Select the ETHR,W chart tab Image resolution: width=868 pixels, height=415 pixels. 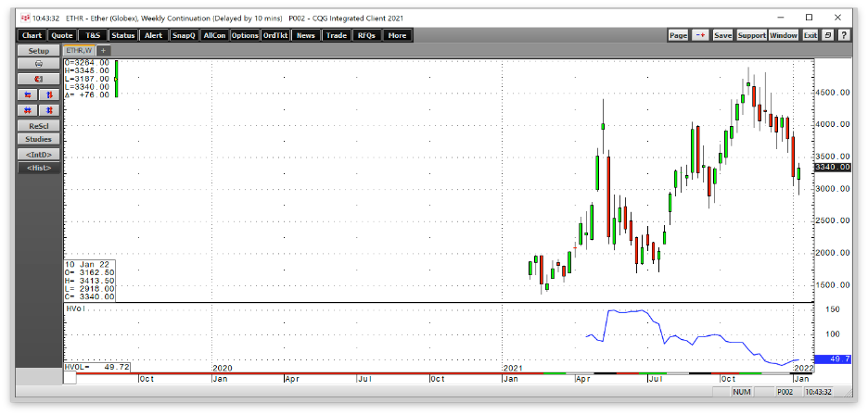(78, 50)
